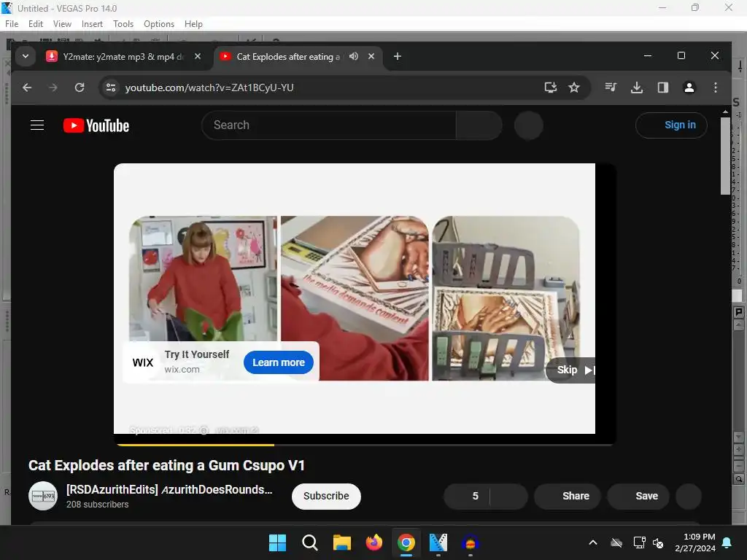The image size is (747, 560).
Task: Like the video showing 5 likes
Action: (467, 496)
